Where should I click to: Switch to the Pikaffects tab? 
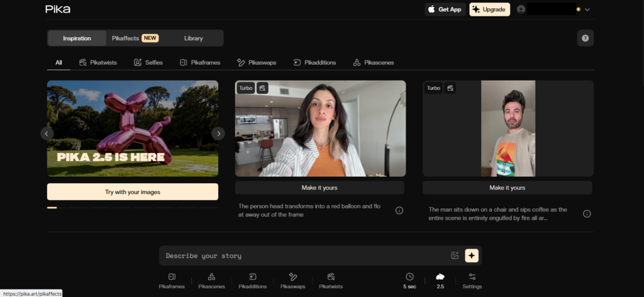(x=135, y=38)
